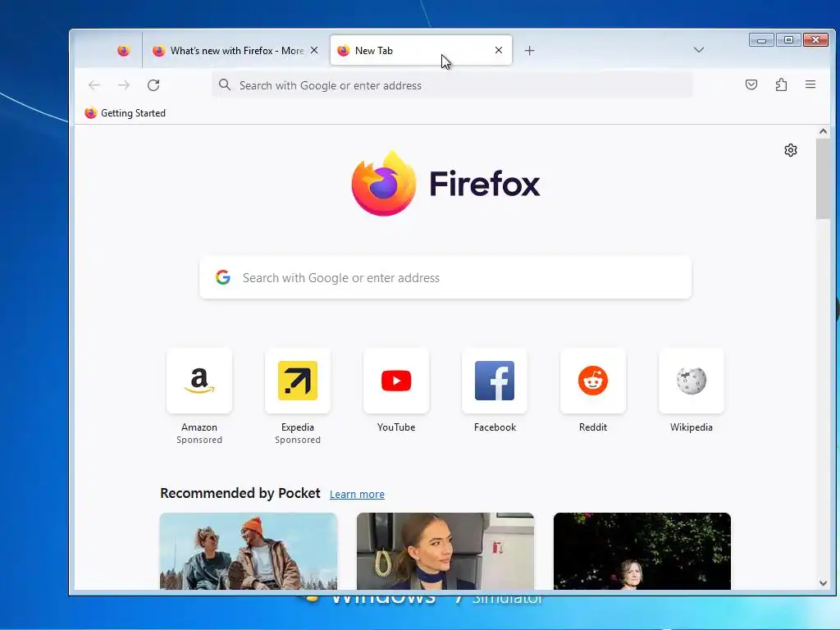Viewport: 840px width, 630px height.
Task: Click the vertical scrollbar thumb
Action: (x=824, y=179)
